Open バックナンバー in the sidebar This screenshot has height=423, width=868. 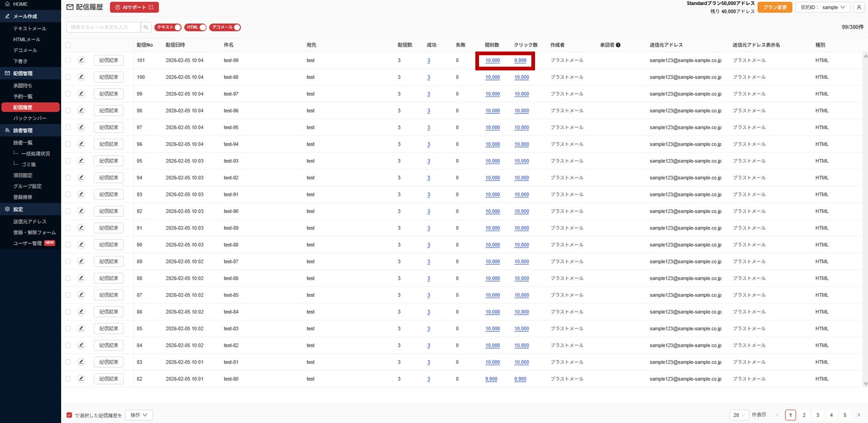coord(30,118)
